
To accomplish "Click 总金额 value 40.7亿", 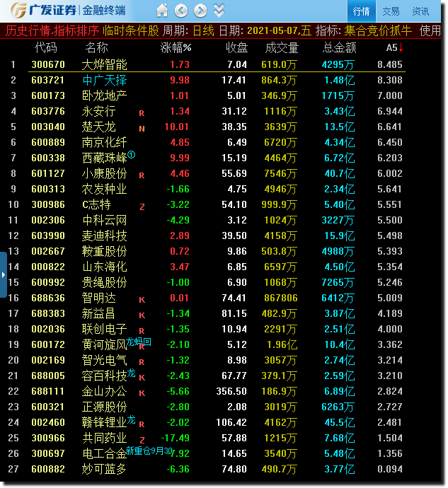I will click(339, 173).
